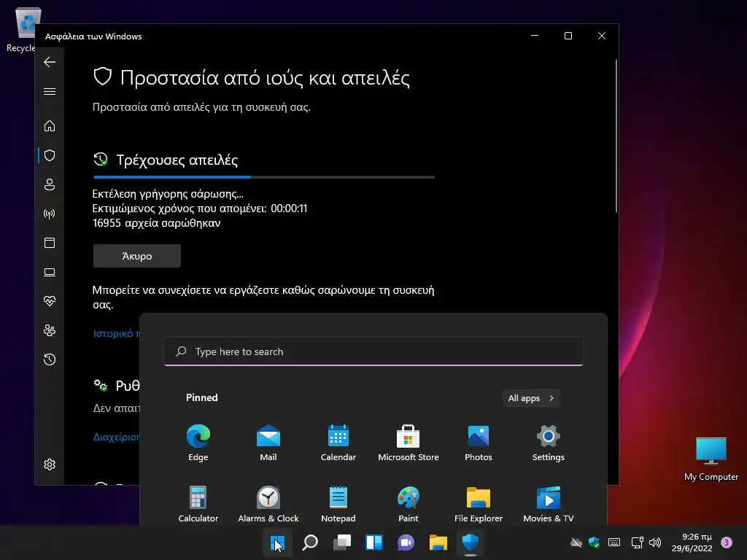Open Device performance & health heart icon

[50, 301]
